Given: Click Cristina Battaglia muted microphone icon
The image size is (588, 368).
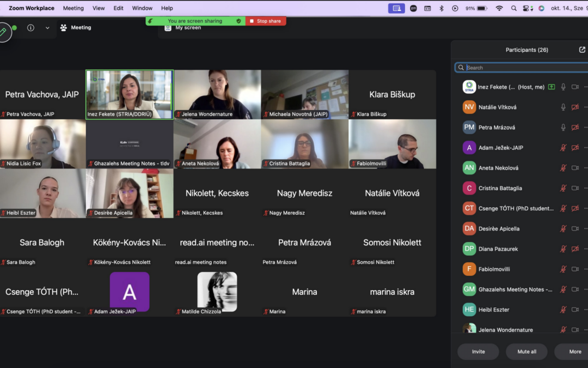Looking at the screenshot, I should tap(563, 188).
